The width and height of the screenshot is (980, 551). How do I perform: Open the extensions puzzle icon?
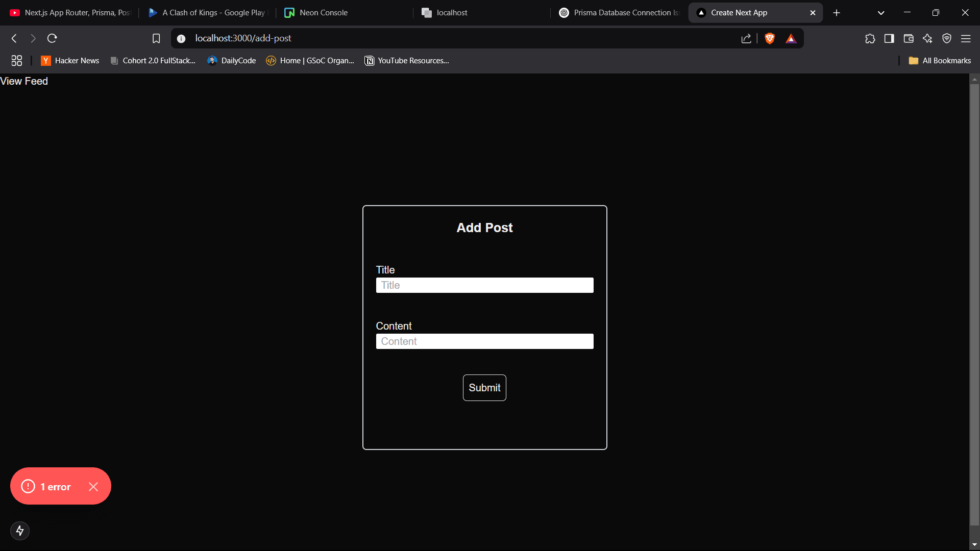point(870,38)
